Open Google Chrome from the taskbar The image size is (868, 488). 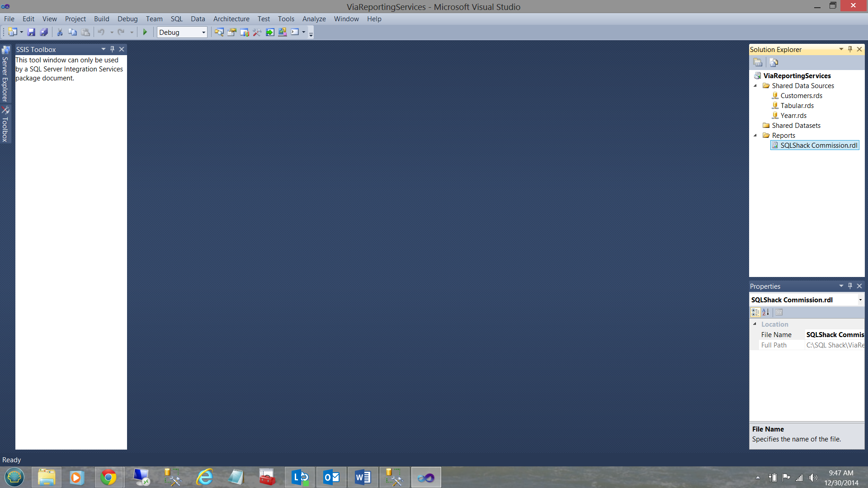point(108,477)
